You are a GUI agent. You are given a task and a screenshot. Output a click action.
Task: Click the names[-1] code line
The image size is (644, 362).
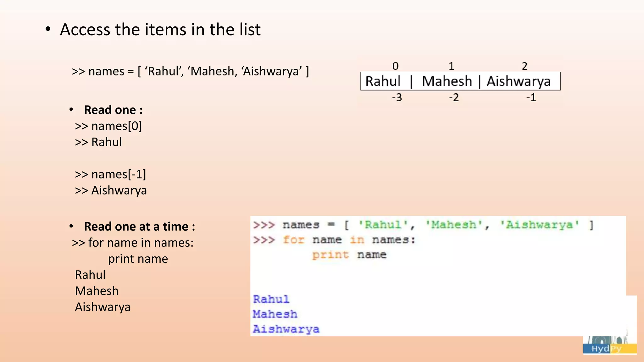pyautogui.click(x=110, y=174)
